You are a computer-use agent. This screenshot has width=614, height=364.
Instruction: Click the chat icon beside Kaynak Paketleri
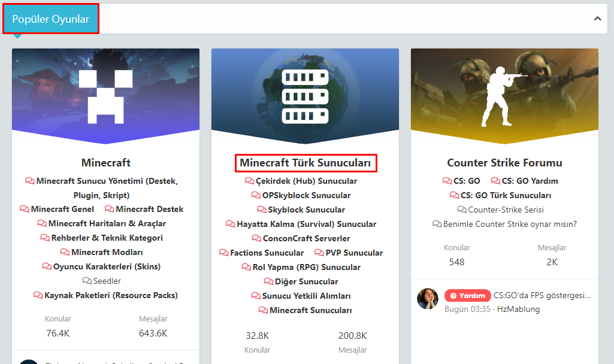[x=38, y=295]
